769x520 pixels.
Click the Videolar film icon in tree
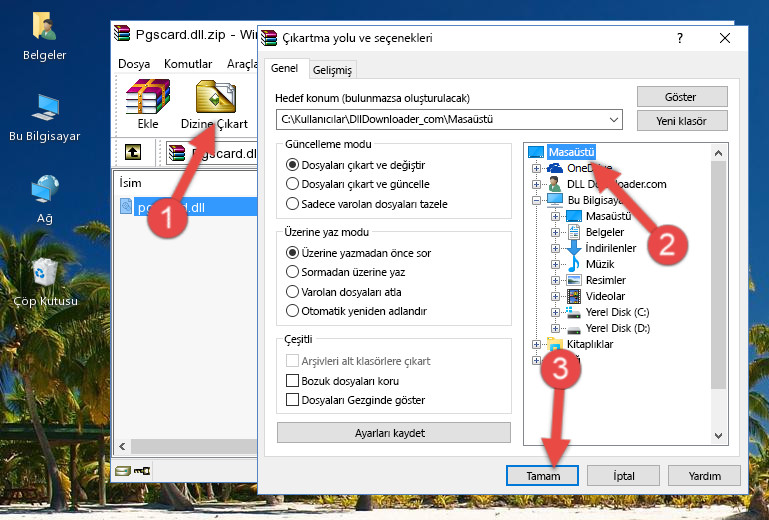pyautogui.click(x=574, y=296)
